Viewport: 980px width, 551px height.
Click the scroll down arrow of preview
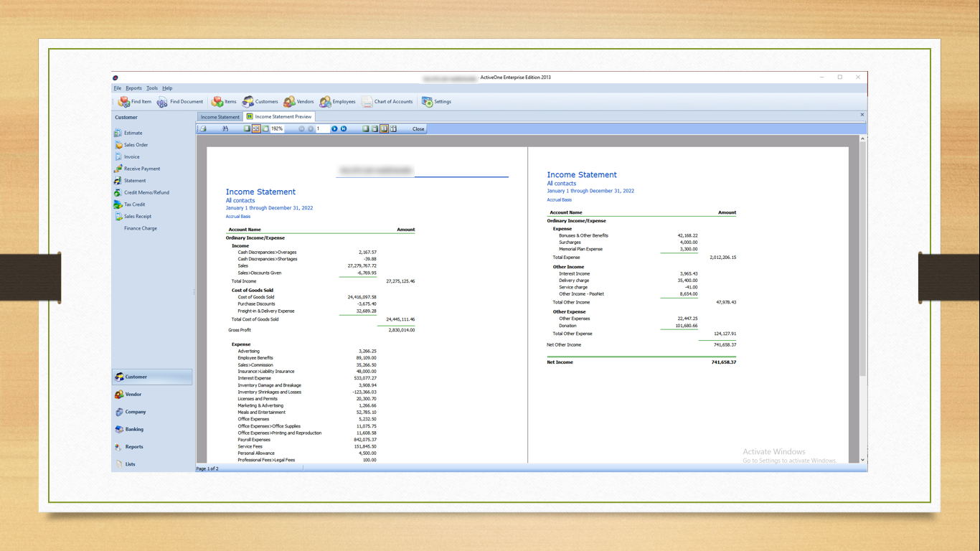pyautogui.click(x=862, y=460)
